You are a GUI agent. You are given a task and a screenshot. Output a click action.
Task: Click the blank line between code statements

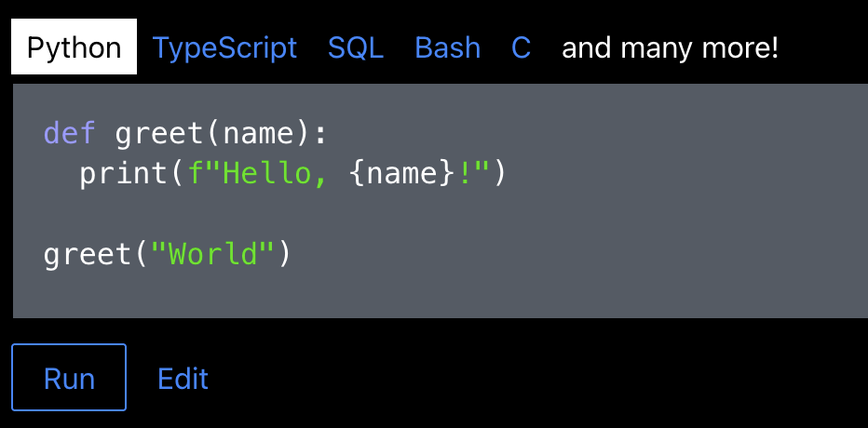(186, 214)
